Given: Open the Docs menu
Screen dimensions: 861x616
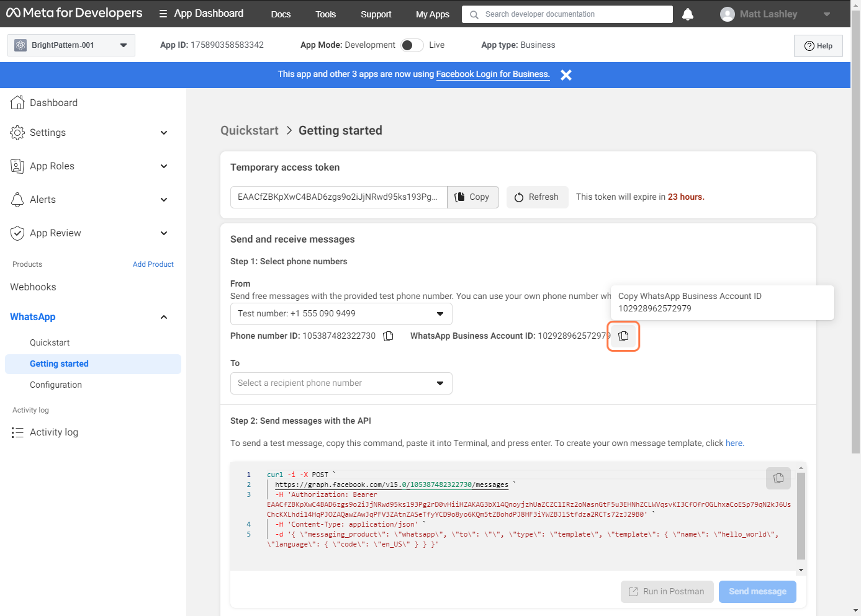Looking at the screenshot, I should 281,14.
